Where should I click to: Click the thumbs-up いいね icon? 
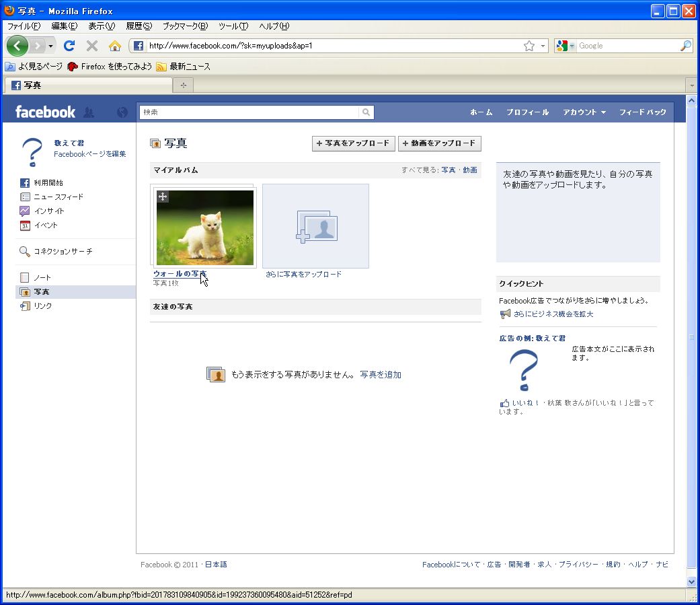click(x=504, y=403)
